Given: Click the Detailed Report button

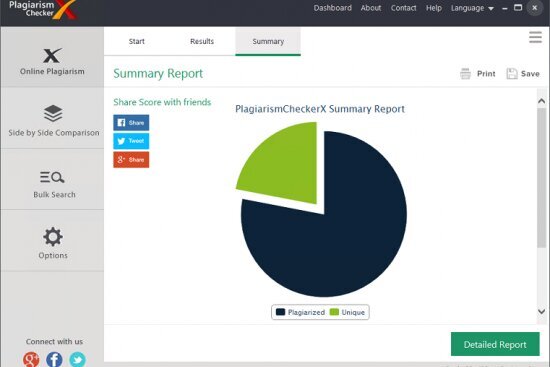Looking at the screenshot, I should point(495,344).
